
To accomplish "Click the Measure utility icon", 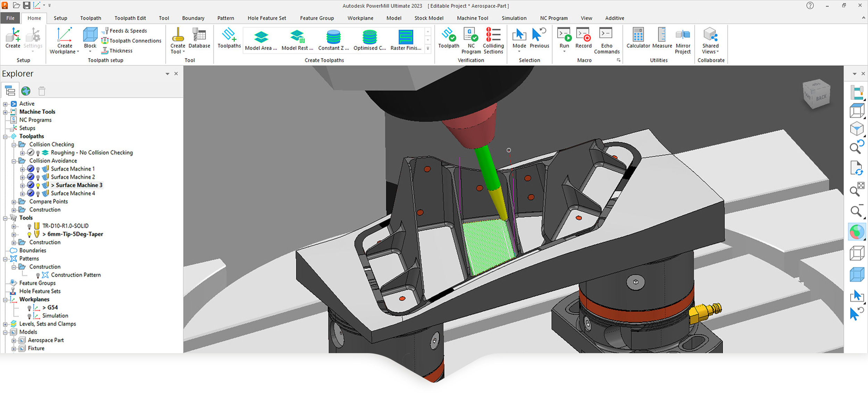I will (662, 38).
